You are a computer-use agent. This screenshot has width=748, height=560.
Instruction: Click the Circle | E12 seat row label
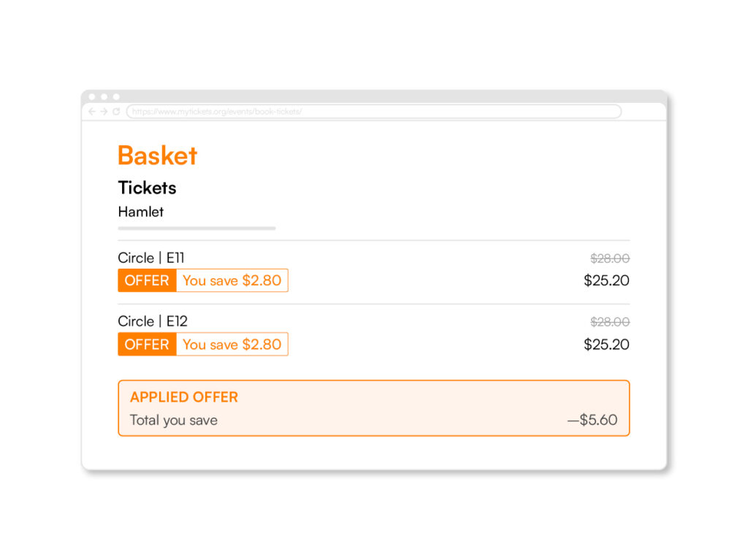click(153, 321)
